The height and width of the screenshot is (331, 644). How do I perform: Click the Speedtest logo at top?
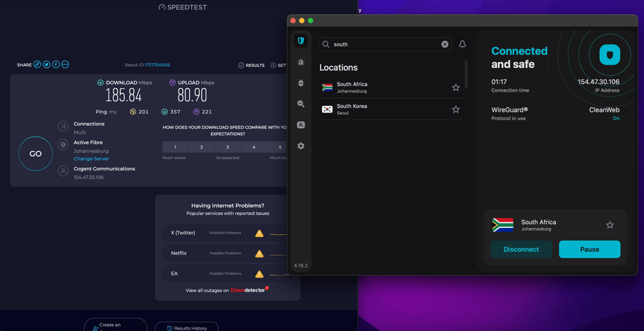click(x=183, y=7)
